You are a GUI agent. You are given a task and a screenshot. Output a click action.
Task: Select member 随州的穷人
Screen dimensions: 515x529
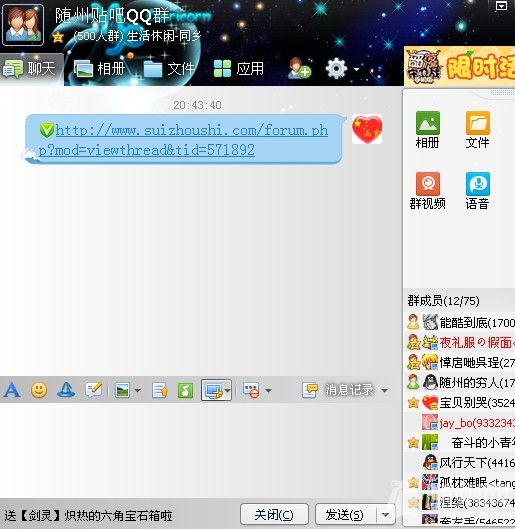coord(460,382)
